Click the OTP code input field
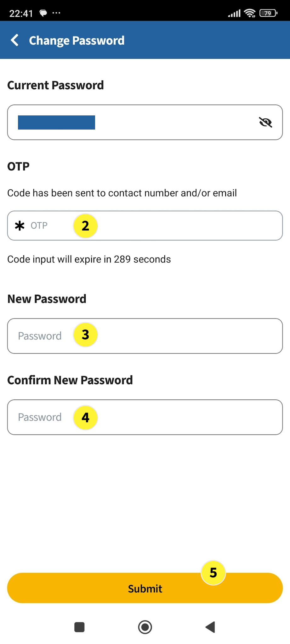This screenshot has width=290, height=644. pos(183,226)
